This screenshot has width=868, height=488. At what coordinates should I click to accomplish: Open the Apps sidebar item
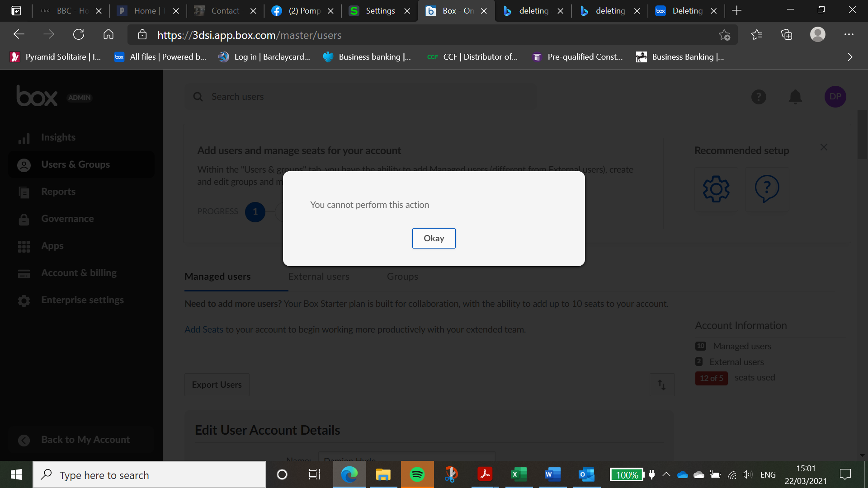tap(52, 246)
